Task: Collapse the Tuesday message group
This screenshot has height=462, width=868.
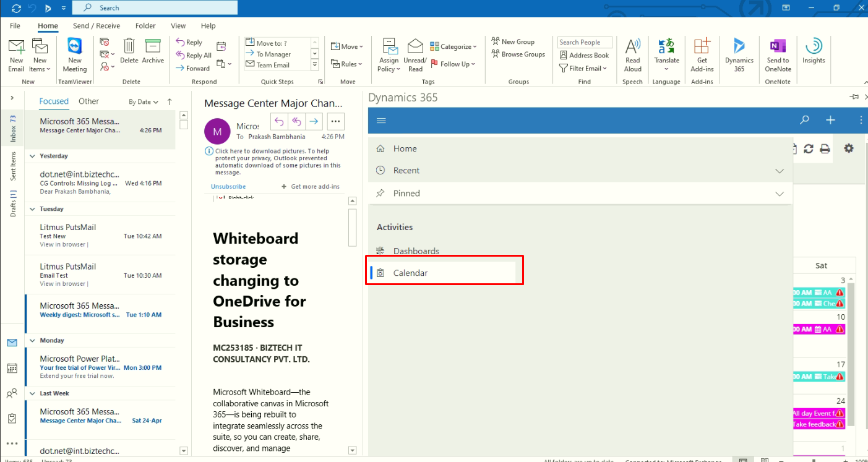Action: coord(32,209)
